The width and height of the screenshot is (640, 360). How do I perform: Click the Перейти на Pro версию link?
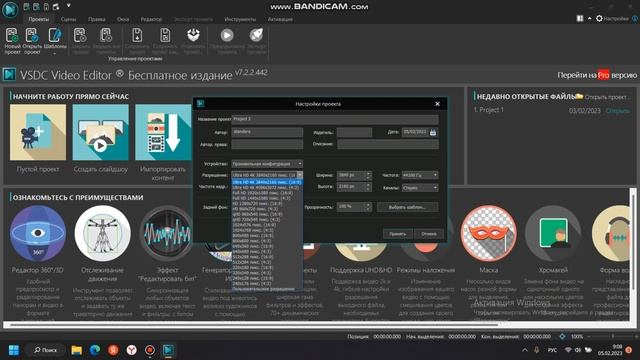(597, 75)
